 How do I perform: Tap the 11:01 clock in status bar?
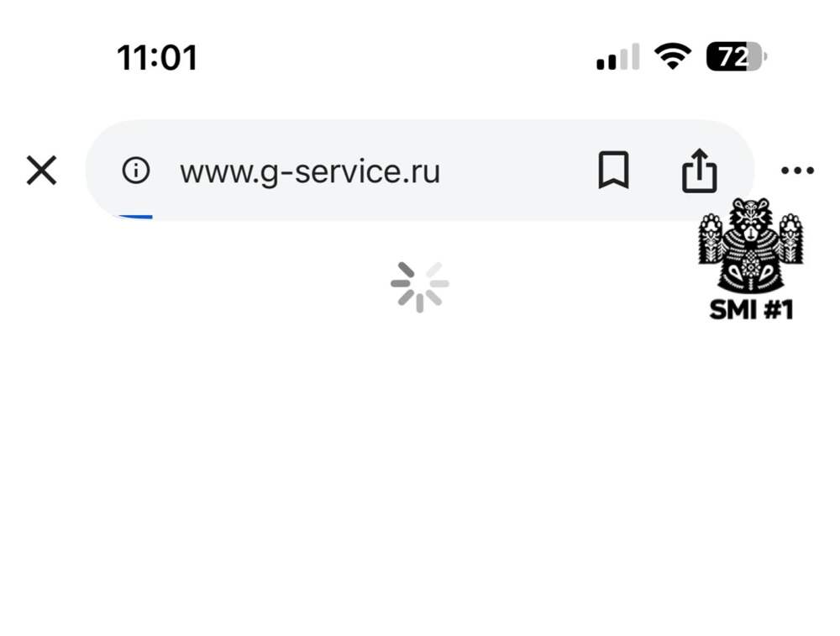pos(157,58)
